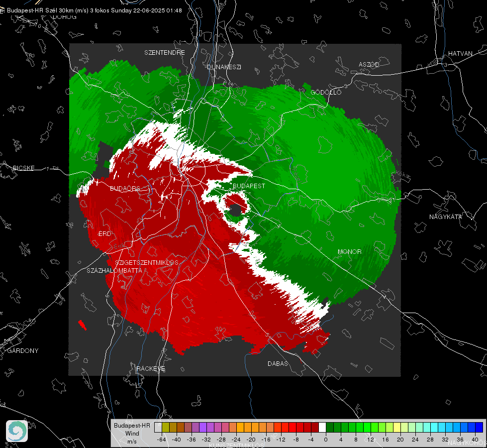Click the 'm/s' legend unit label

pos(132,442)
